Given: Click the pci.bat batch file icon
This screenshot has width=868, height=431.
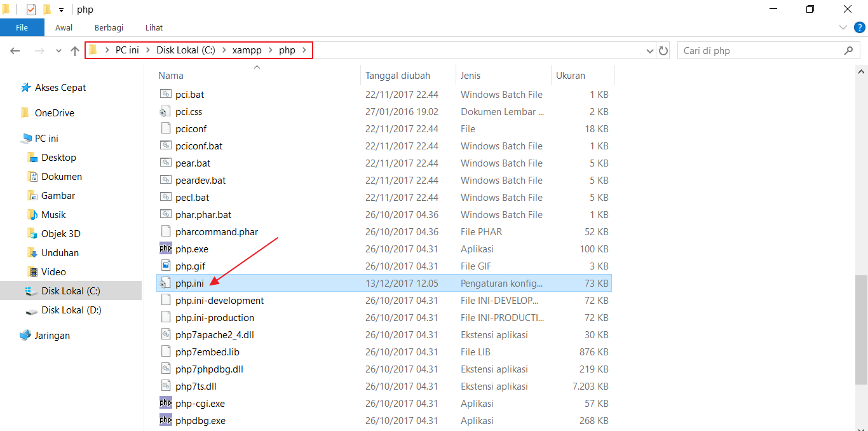Looking at the screenshot, I should pos(165,94).
